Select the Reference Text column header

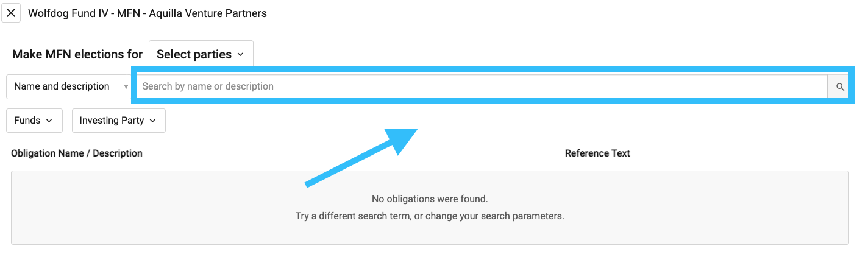point(597,153)
